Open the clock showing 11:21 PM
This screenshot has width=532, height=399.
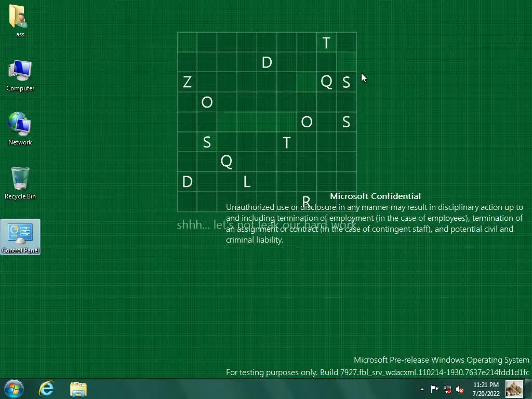click(x=486, y=389)
